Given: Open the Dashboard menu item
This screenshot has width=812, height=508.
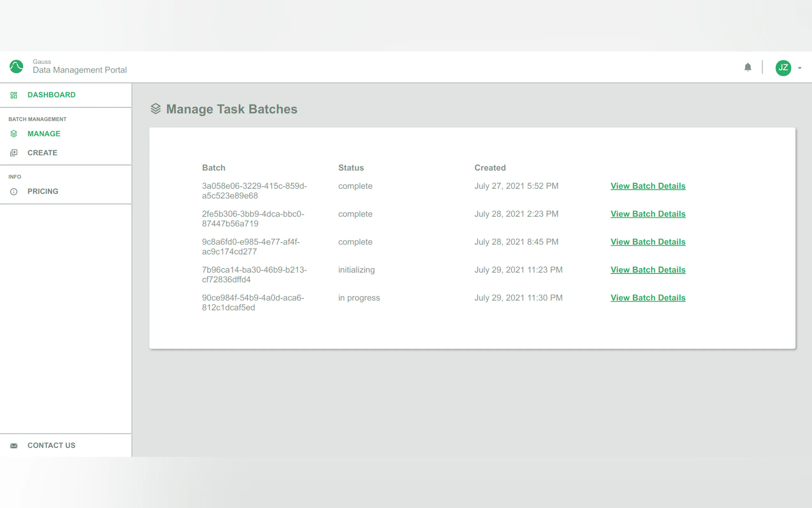Looking at the screenshot, I should (51, 95).
